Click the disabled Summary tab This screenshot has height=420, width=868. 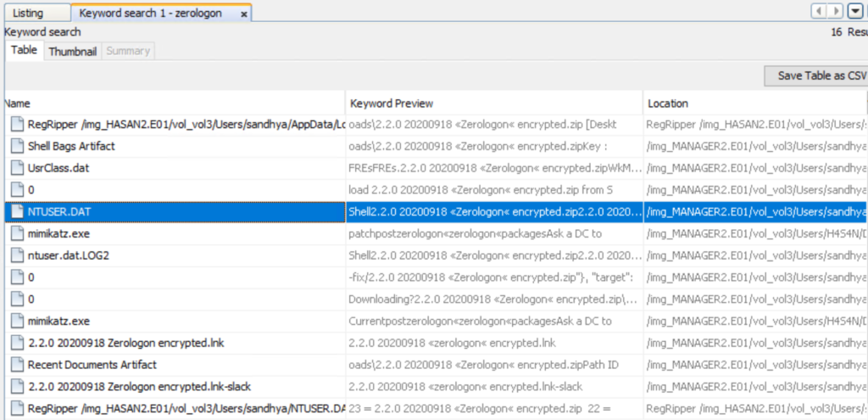coord(128,52)
